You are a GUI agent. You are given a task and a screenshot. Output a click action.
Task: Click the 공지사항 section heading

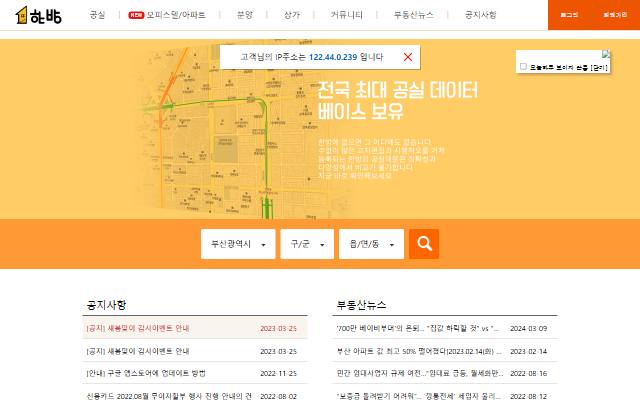(x=107, y=305)
